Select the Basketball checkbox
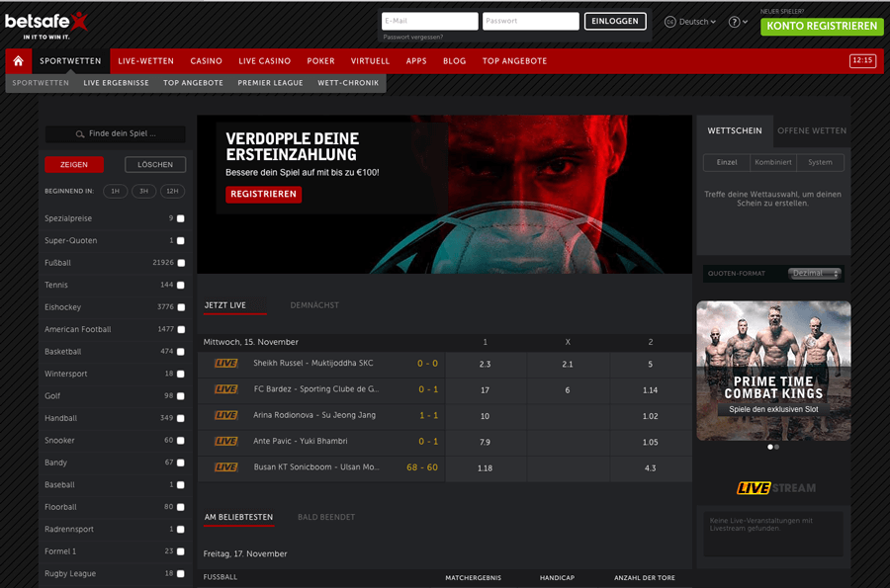The height and width of the screenshot is (588, 890). pos(181,352)
